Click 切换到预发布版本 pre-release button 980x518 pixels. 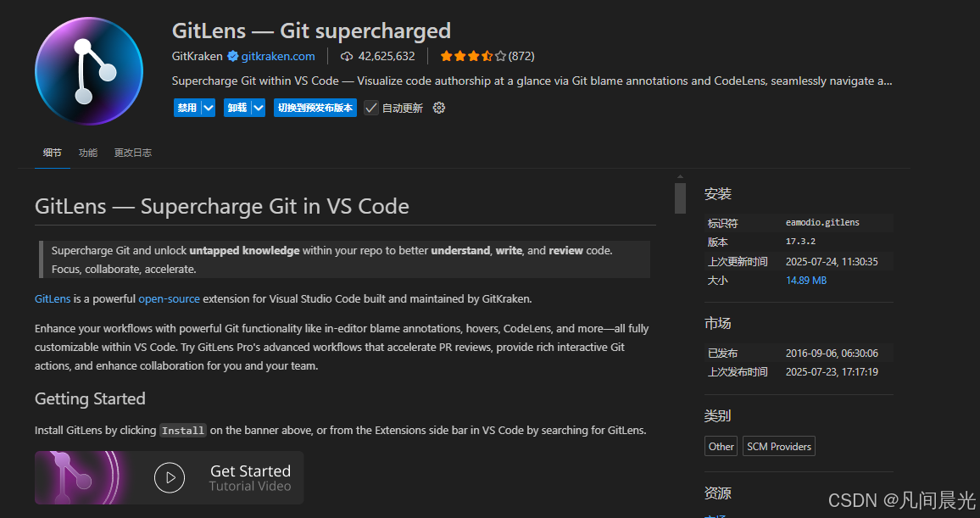coord(315,109)
